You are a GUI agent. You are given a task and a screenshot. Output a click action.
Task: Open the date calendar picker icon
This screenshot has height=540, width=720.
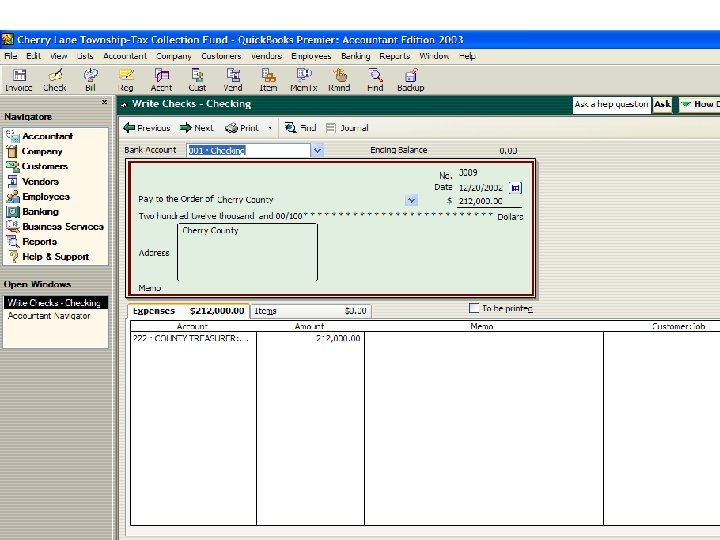point(515,188)
